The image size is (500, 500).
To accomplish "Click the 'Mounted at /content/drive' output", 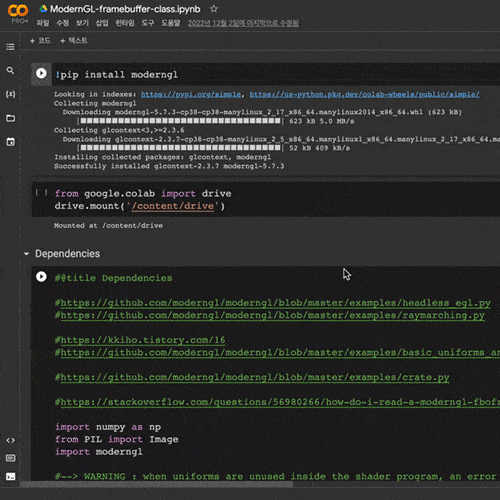I will click(x=108, y=226).
